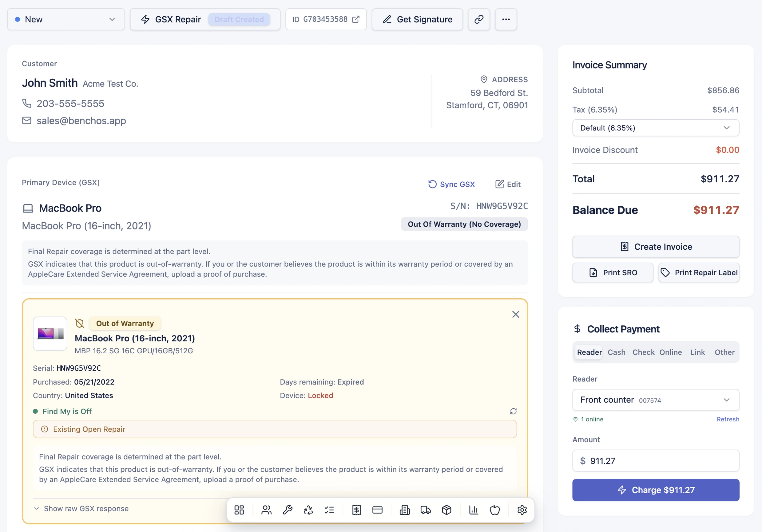Open the Front counter reader dropdown
Image resolution: width=762 pixels, height=532 pixels.
click(x=656, y=399)
